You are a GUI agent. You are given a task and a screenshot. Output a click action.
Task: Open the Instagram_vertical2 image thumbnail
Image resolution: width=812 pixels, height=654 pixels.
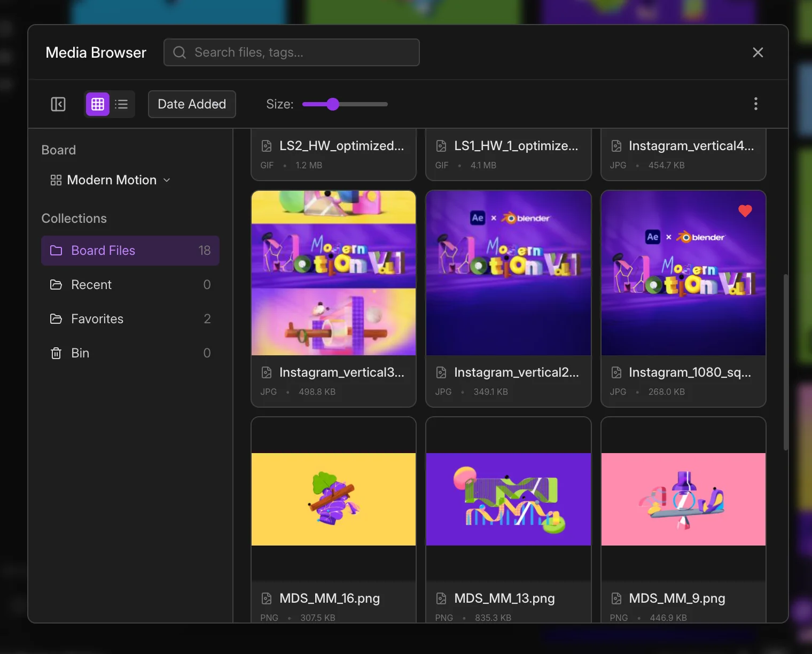pyautogui.click(x=508, y=273)
